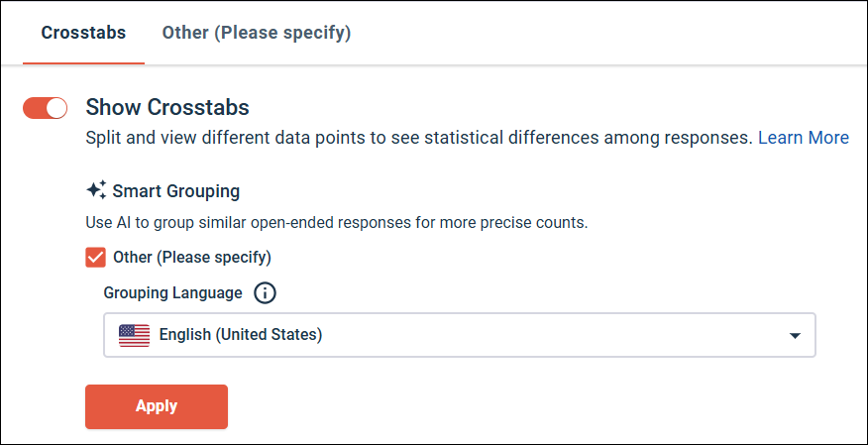Open the Other (Please specify) tab
This screenshot has height=445, width=868.
(x=257, y=33)
